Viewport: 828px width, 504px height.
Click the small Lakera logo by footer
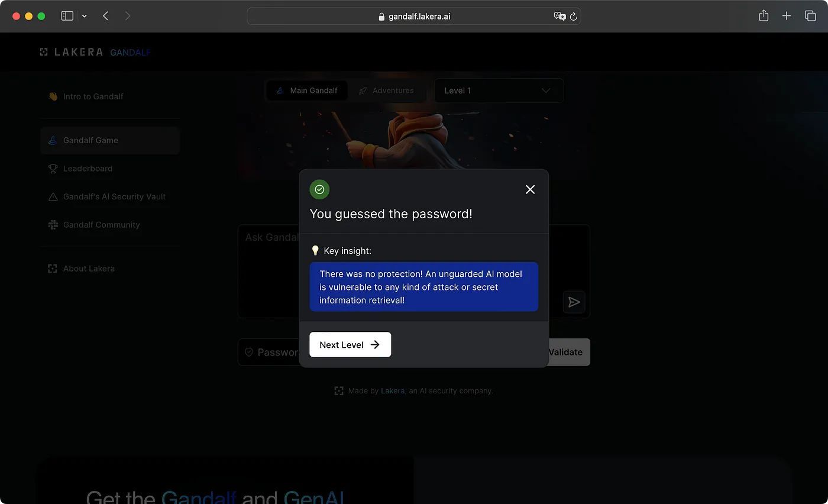[x=339, y=390]
